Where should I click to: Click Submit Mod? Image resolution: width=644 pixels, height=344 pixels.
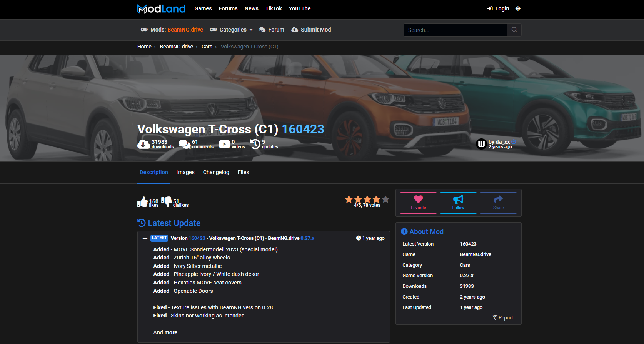coord(311,30)
